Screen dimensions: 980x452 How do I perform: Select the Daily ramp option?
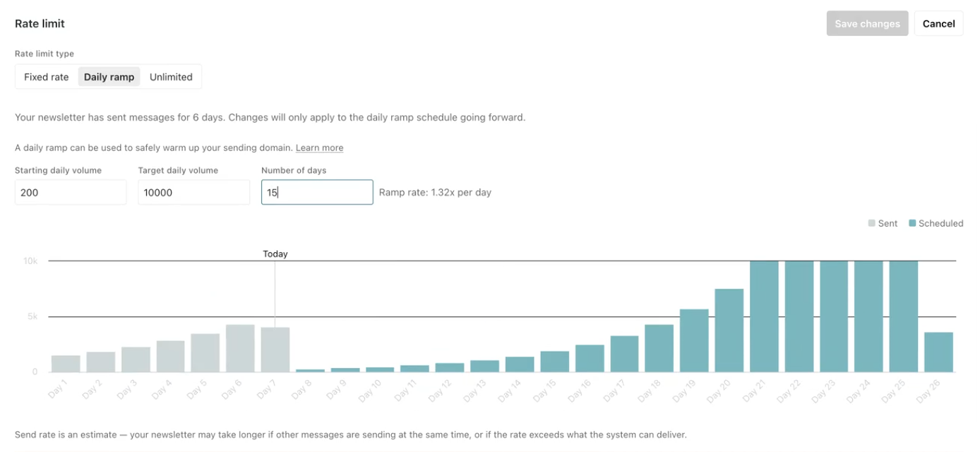[x=109, y=76]
